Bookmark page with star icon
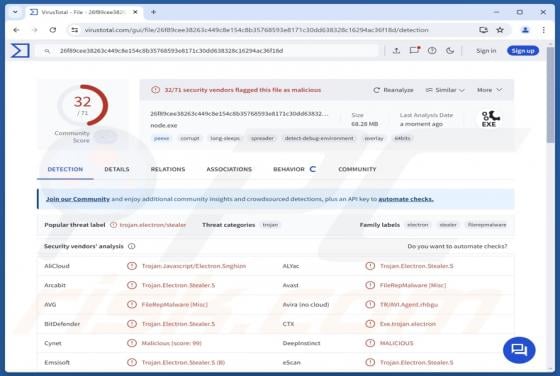 click(x=500, y=30)
